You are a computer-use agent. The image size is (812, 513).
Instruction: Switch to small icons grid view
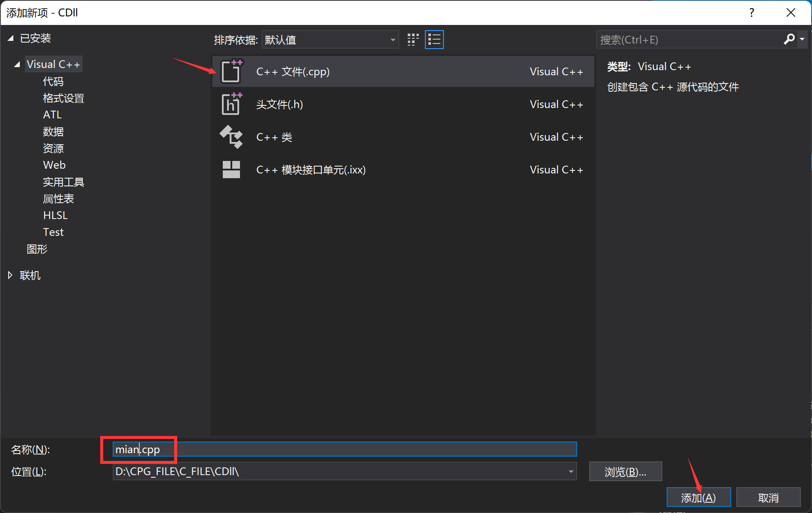coord(413,40)
